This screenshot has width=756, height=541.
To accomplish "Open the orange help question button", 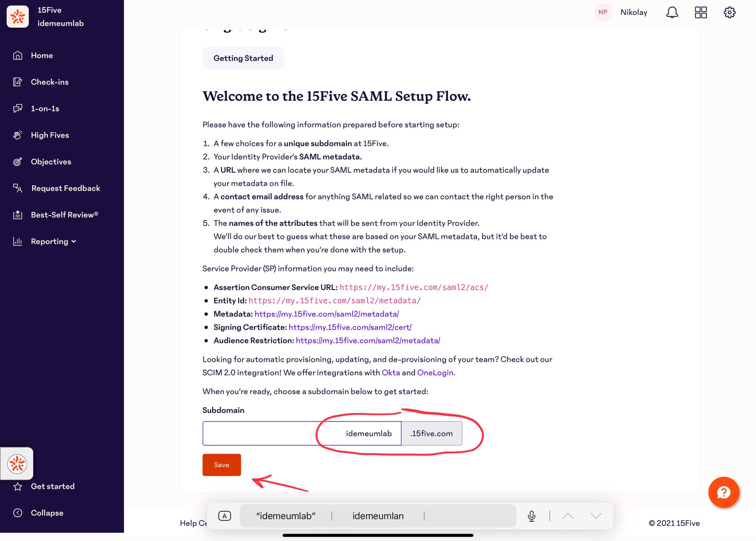I will click(723, 493).
